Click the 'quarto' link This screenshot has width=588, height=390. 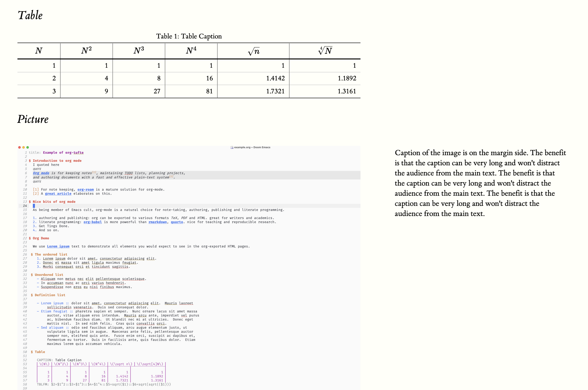[177, 222]
